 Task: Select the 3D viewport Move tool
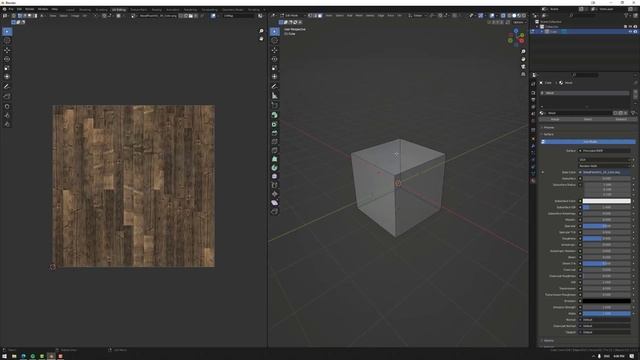(x=275, y=50)
